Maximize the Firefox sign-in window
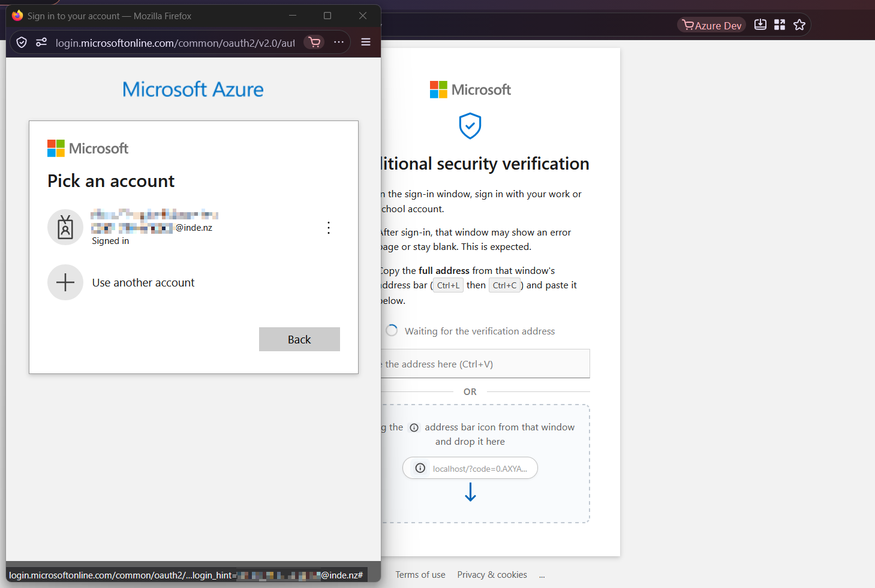This screenshot has height=588, width=875. coord(327,16)
